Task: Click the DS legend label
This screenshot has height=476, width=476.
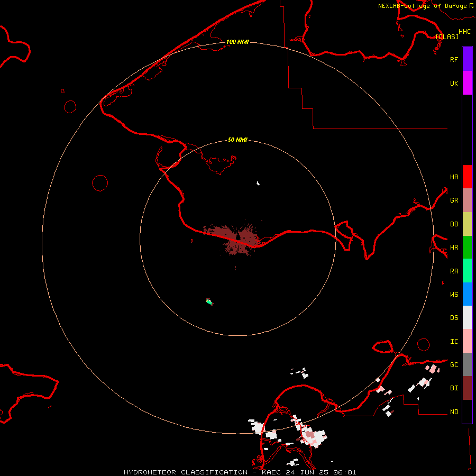Action: [454, 317]
